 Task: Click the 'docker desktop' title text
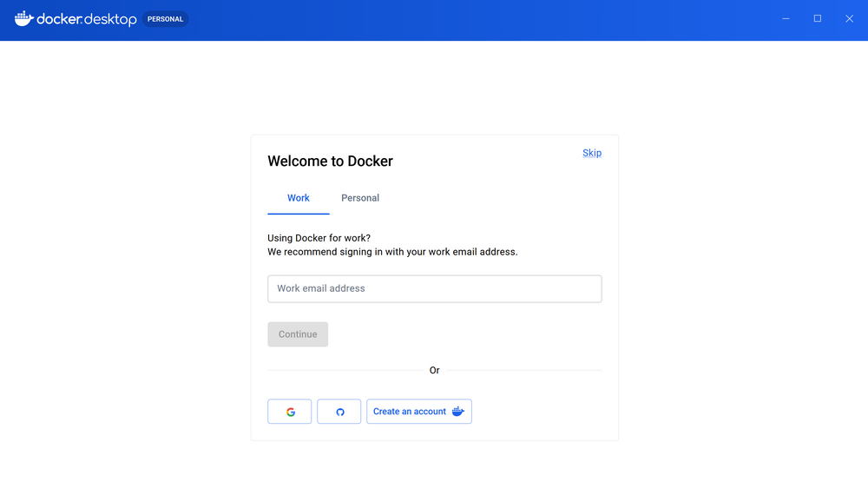(87, 19)
